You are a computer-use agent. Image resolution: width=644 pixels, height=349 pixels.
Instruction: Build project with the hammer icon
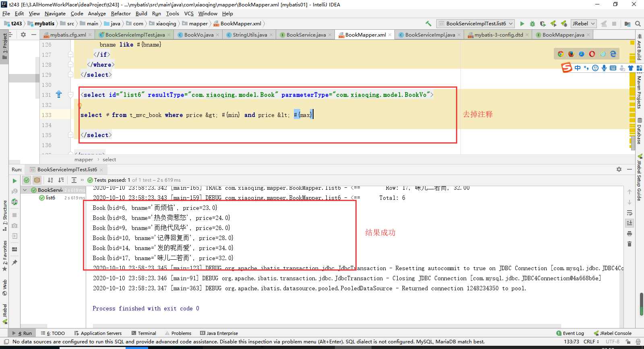(x=428, y=24)
